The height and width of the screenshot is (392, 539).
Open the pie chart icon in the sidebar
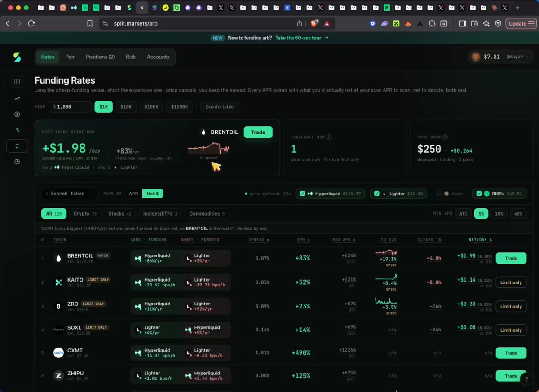pos(17,162)
